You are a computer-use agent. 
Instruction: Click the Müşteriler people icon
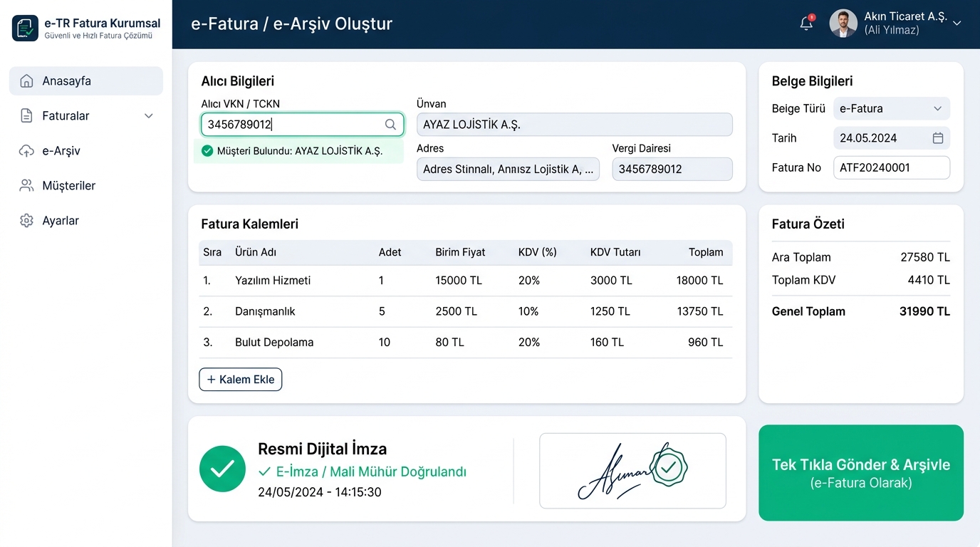click(x=26, y=185)
